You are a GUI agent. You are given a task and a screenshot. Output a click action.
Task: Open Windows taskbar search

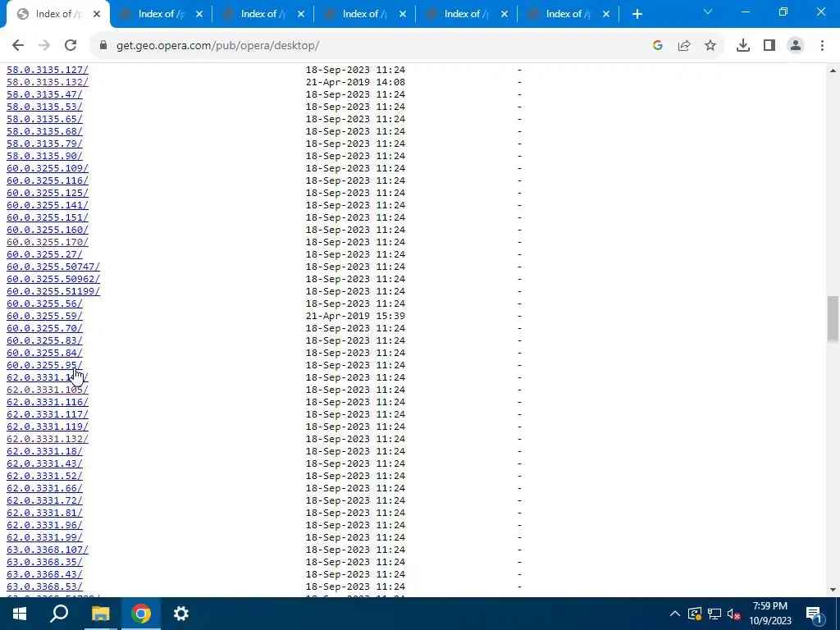point(59,614)
